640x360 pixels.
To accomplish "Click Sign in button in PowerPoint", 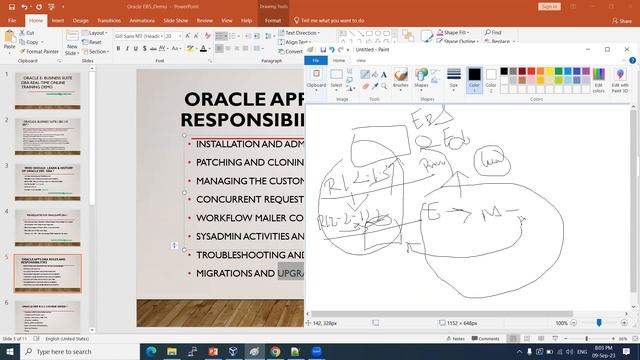I will coord(549,7).
